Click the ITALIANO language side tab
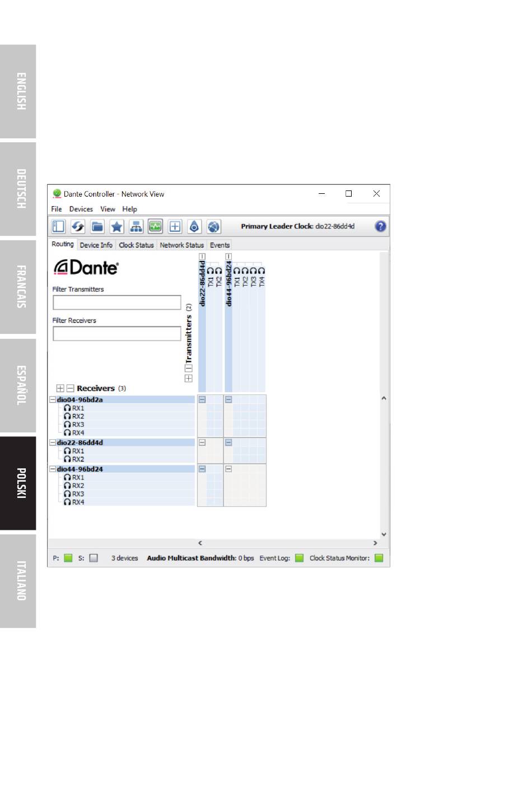 (x=18, y=581)
